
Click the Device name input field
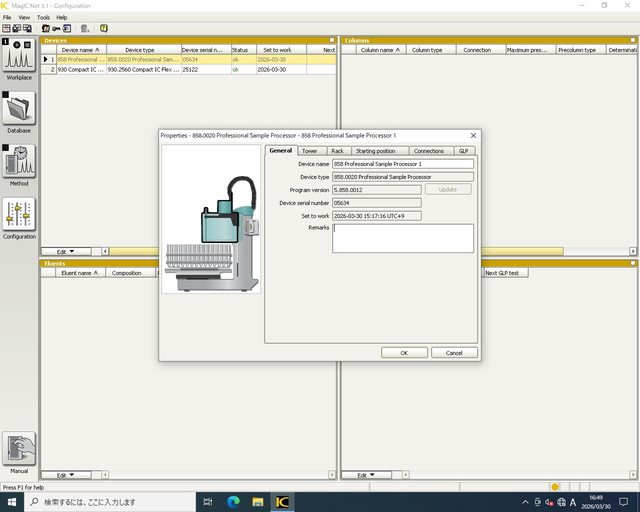pyautogui.click(x=403, y=163)
